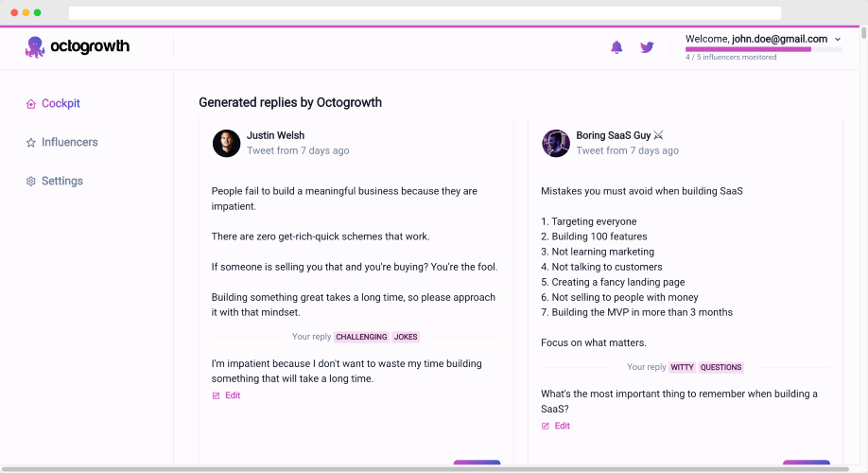Click 'There are zero get-rich-quick schemes' line
868x473 pixels.
click(x=321, y=236)
